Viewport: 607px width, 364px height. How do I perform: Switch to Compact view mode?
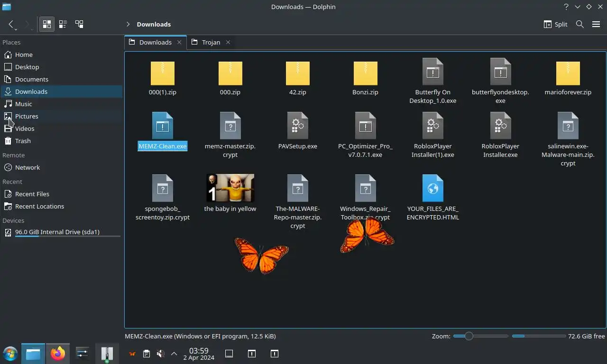click(x=63, y=24)
